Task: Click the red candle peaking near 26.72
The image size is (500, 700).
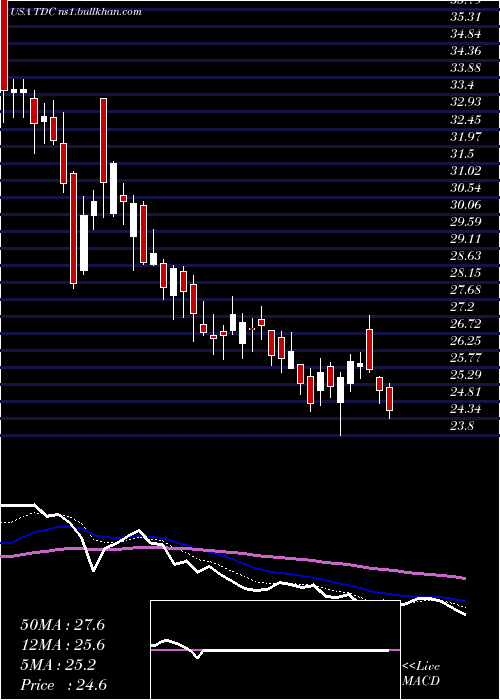Action: click(x=370, y=350)
